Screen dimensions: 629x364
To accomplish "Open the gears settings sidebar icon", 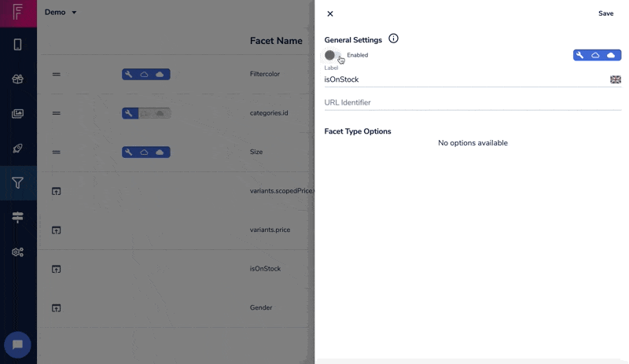I will tap(17, 252).
